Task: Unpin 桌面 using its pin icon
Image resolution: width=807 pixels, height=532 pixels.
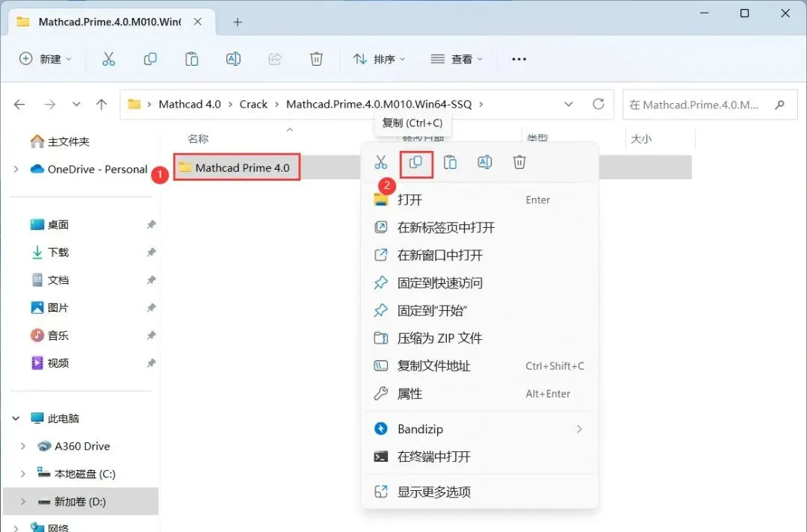Action: [x=151, y=225]
